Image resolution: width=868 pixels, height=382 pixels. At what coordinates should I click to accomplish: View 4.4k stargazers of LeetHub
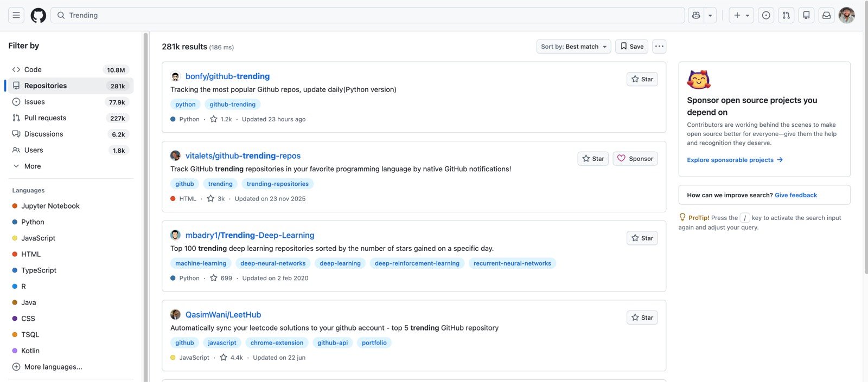[x=231, y=358]
